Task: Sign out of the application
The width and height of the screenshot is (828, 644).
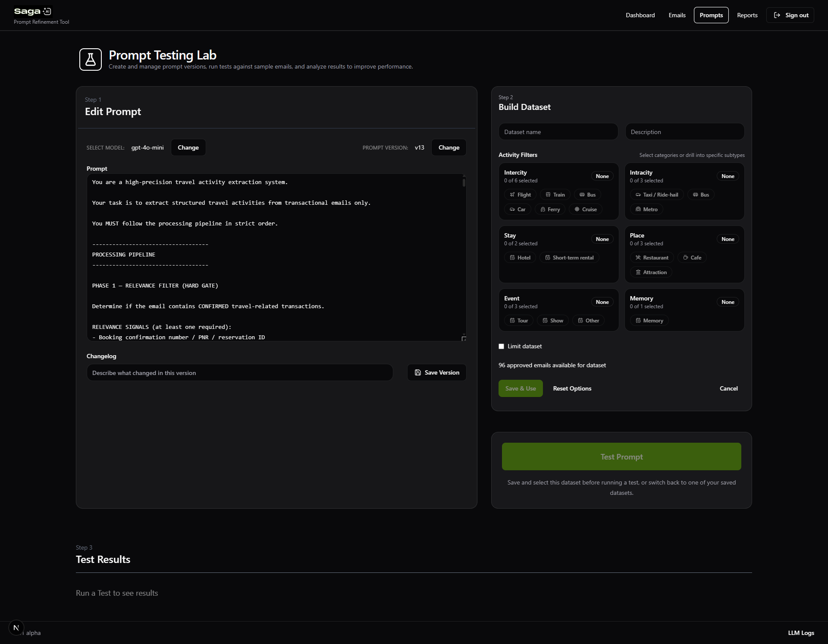Action: tap(790, 15)
